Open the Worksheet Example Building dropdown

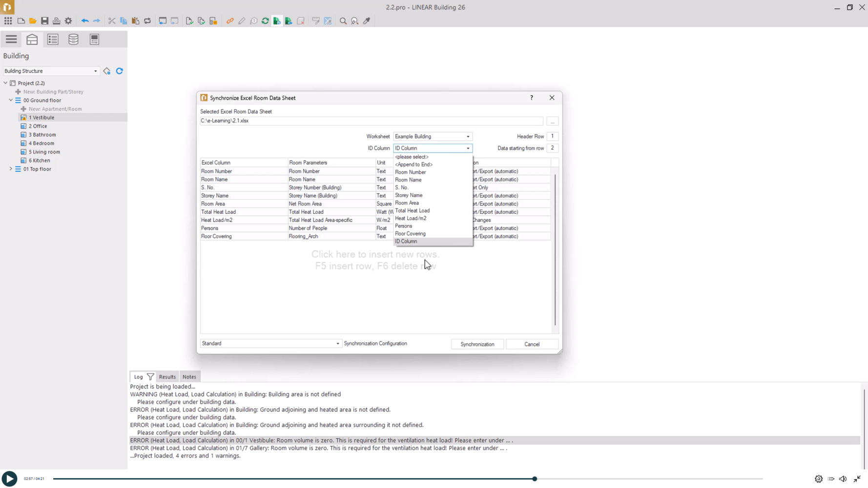(x=433, y=137)
